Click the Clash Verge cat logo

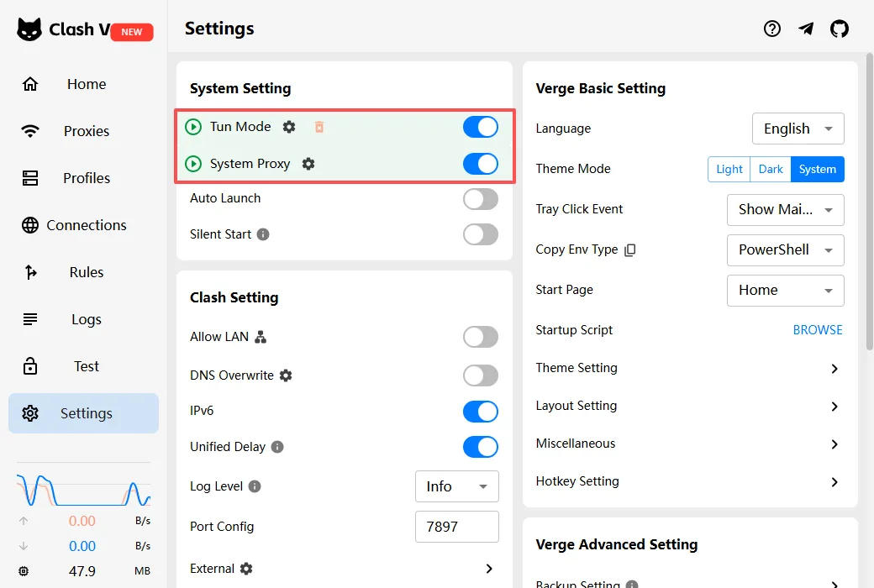[29, 29]
